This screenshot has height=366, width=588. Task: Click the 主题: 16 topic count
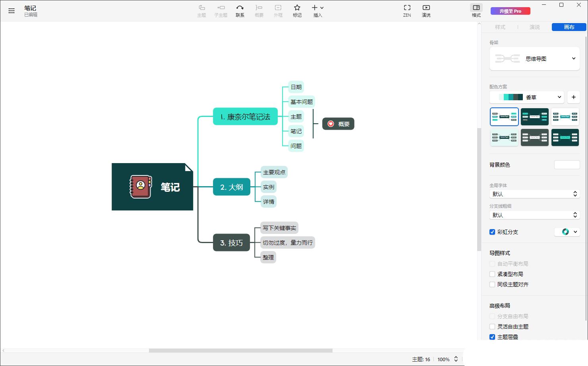pos(421,359)
